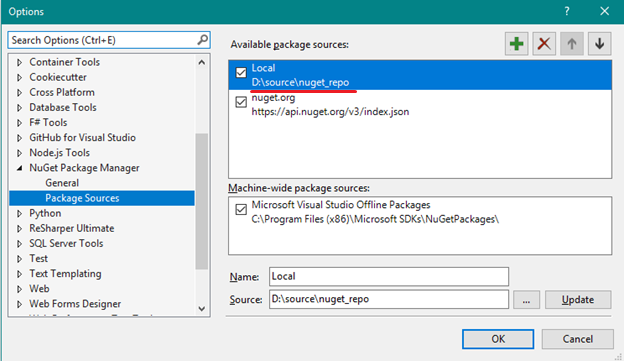
Task: Select the Cookiecutter label
Action: pos(58,77)
